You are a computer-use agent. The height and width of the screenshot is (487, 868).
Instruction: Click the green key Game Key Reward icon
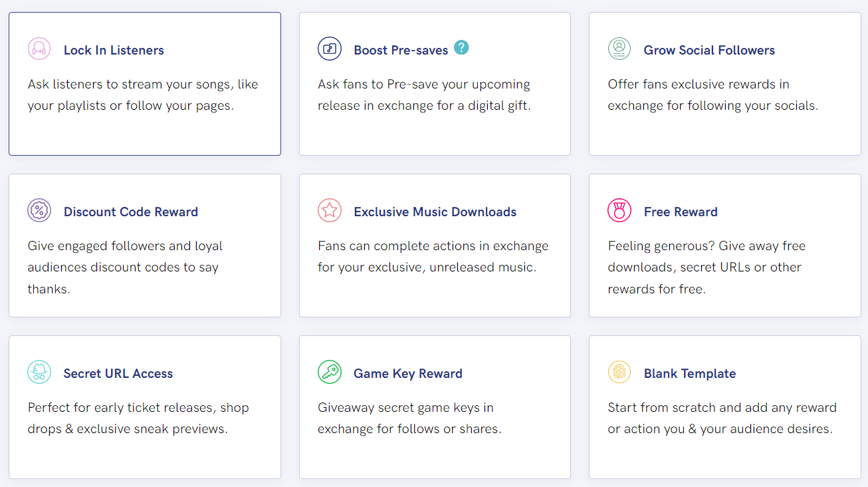click(x=329, y=372)
